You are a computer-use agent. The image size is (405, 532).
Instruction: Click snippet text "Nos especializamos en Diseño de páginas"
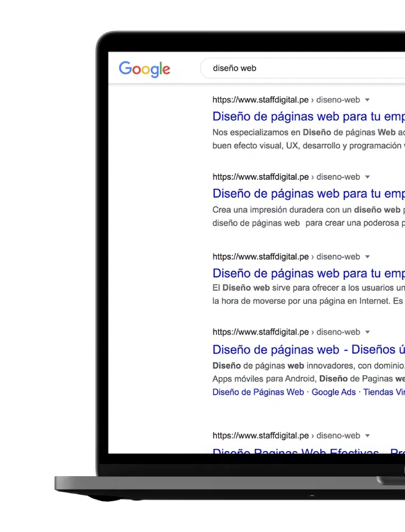click(x=294, y=132)
